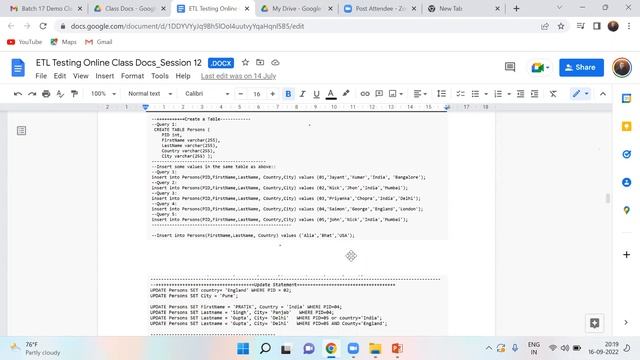Open Tasks in the side panel
Image resolution: width=640 pixels, height=360 pixels.
pyautogui.click(x=627, y=154)
